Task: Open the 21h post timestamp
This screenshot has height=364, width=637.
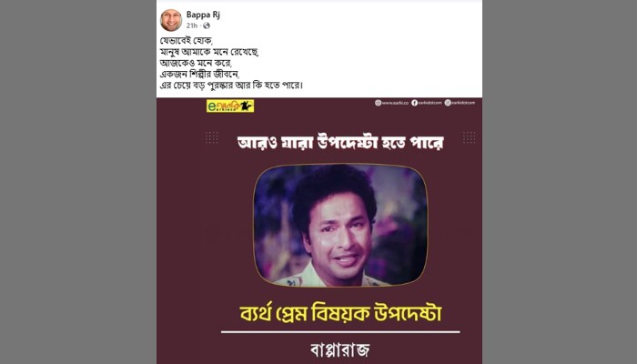Action: coord(192,25)
